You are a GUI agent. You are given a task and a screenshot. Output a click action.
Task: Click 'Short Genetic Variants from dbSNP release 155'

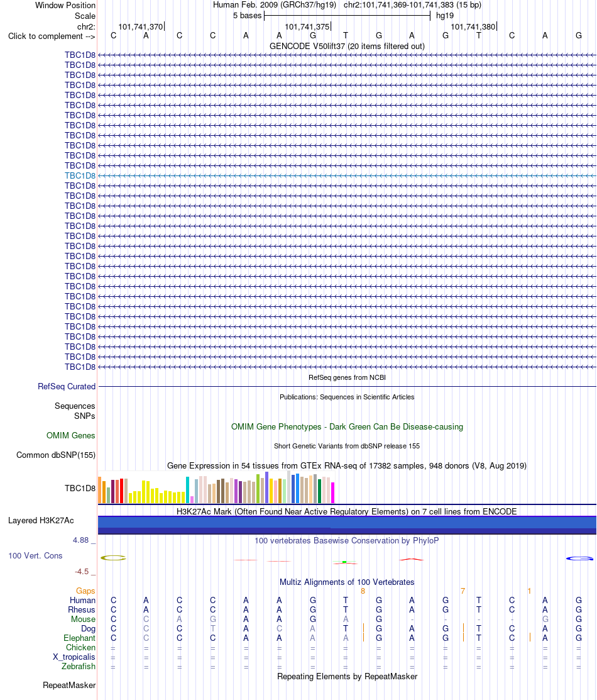(x=347, y=446)
